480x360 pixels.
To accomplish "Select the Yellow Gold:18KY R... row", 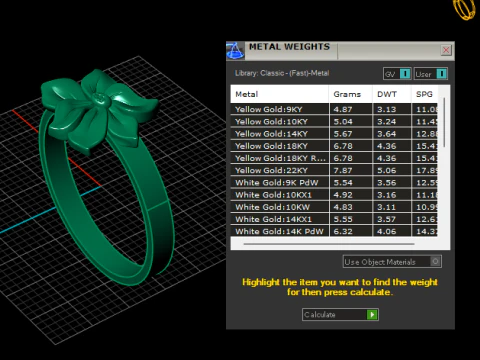I will pyautogui.click(x=334, y=158).
